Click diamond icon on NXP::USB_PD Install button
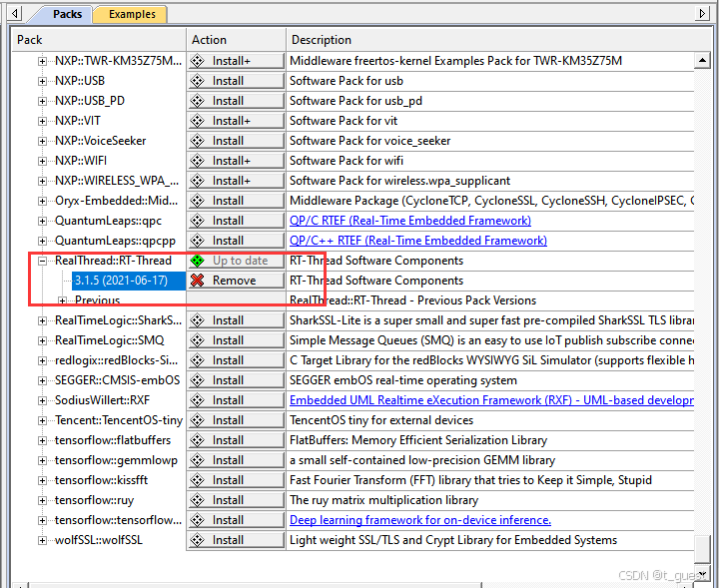Viewport: 719px width, 588px height. (197, 101)
